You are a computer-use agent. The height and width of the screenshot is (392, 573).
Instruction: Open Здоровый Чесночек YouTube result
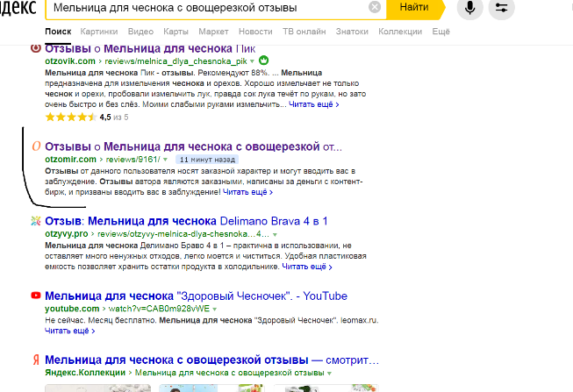coord(196,296)
